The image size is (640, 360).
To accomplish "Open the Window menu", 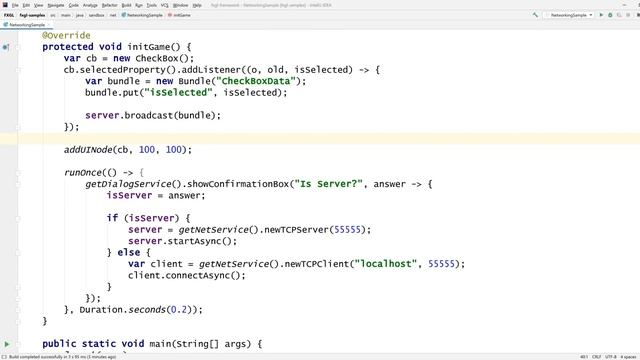I will (180, 5).
